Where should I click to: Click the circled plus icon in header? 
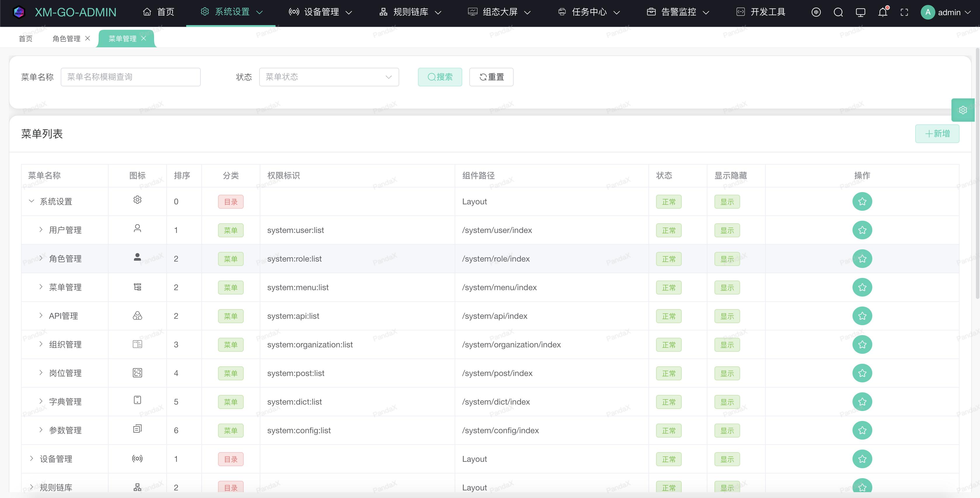[816, 12]
